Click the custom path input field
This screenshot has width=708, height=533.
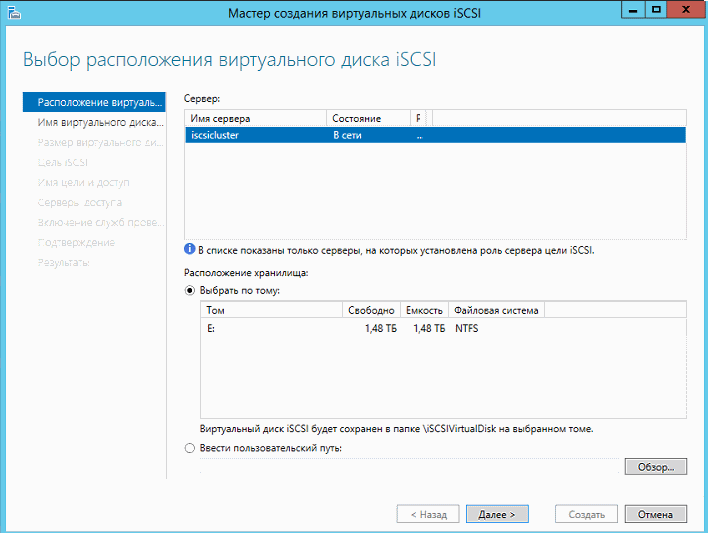point(400,467)
